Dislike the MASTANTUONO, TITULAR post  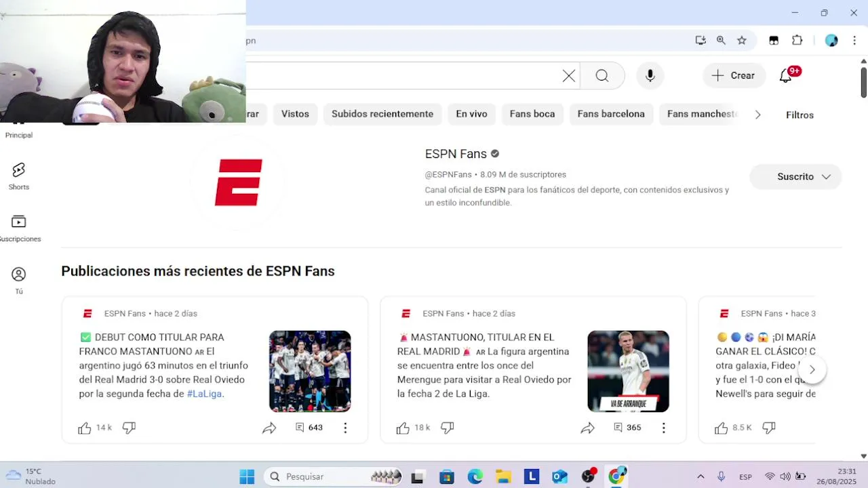(x=447, y=428)
